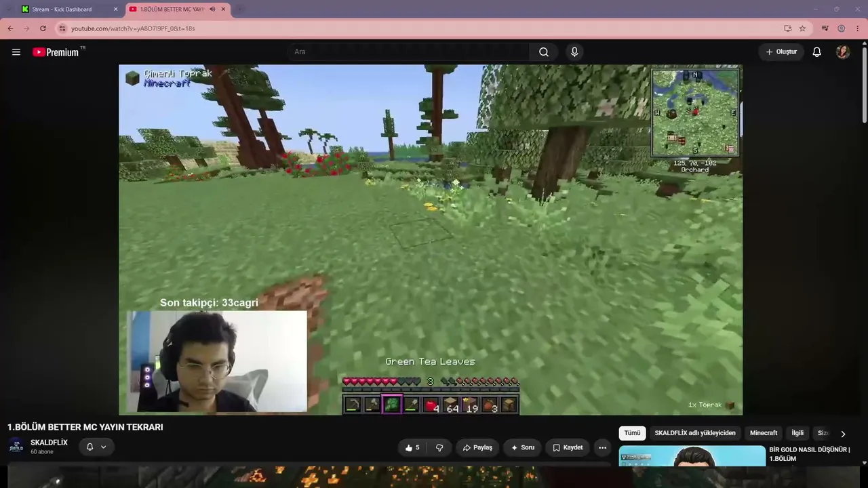Dislike the video with thumbs-down
Screen dimensions: 868x488
pyautogui.click(x=439, y=447)
